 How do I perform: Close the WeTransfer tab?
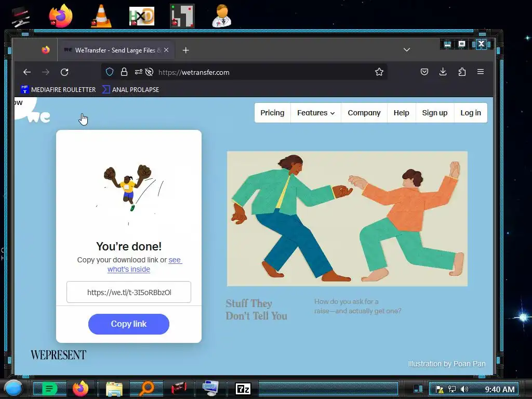[166, 50]
